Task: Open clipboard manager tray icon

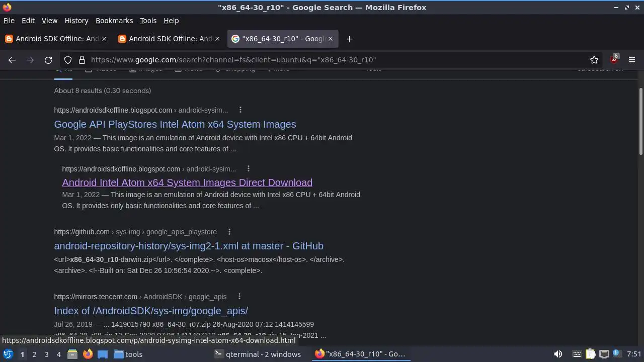Action: 591,354
